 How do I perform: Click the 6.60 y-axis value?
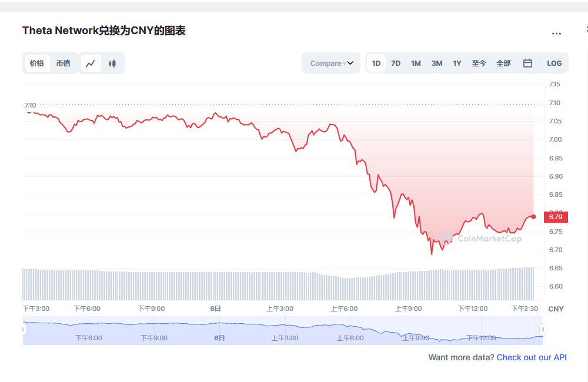556,286
